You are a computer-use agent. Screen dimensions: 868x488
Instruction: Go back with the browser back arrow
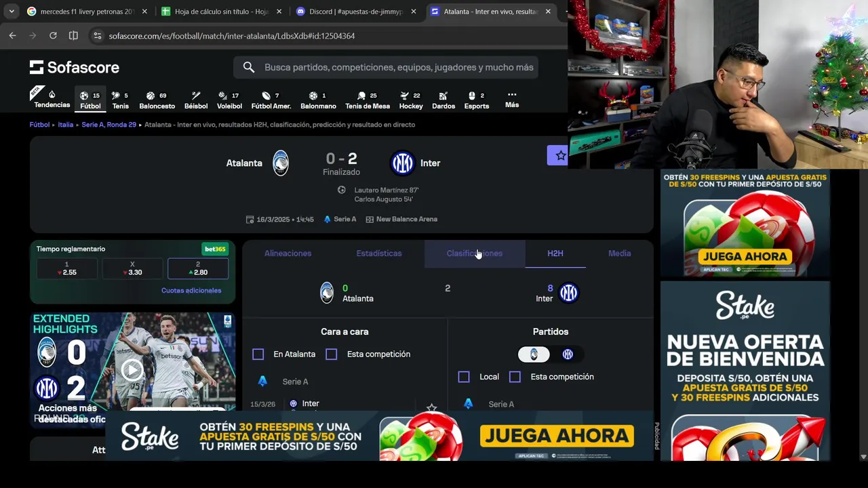tap(12, 36)
